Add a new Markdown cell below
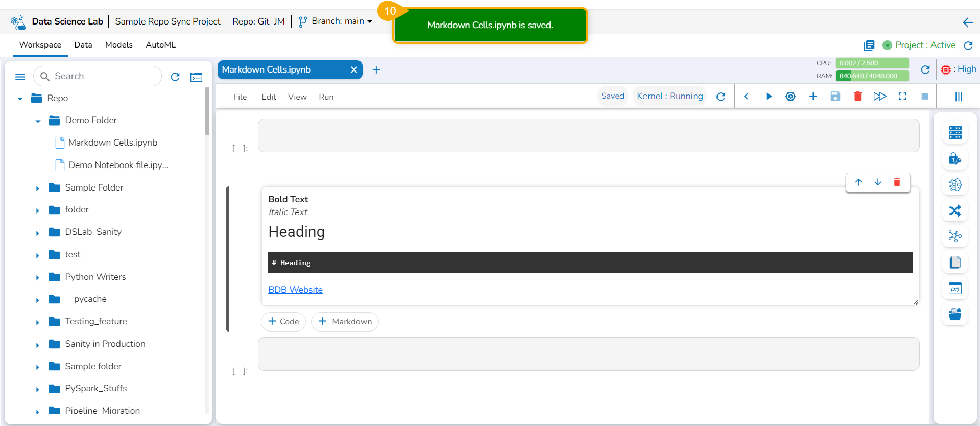 point(345,322)
